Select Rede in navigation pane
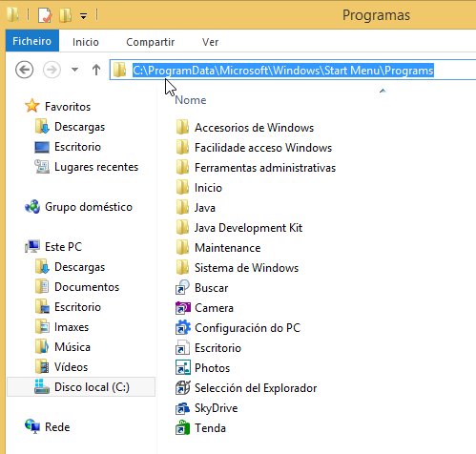This screenshot has height=454, width=476. point(57,427)
